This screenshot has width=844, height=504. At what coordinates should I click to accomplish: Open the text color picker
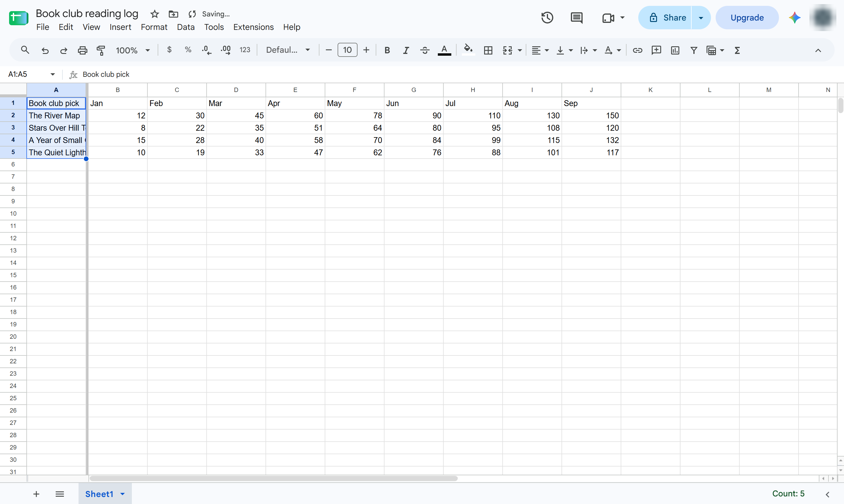(x=444, y=50)
